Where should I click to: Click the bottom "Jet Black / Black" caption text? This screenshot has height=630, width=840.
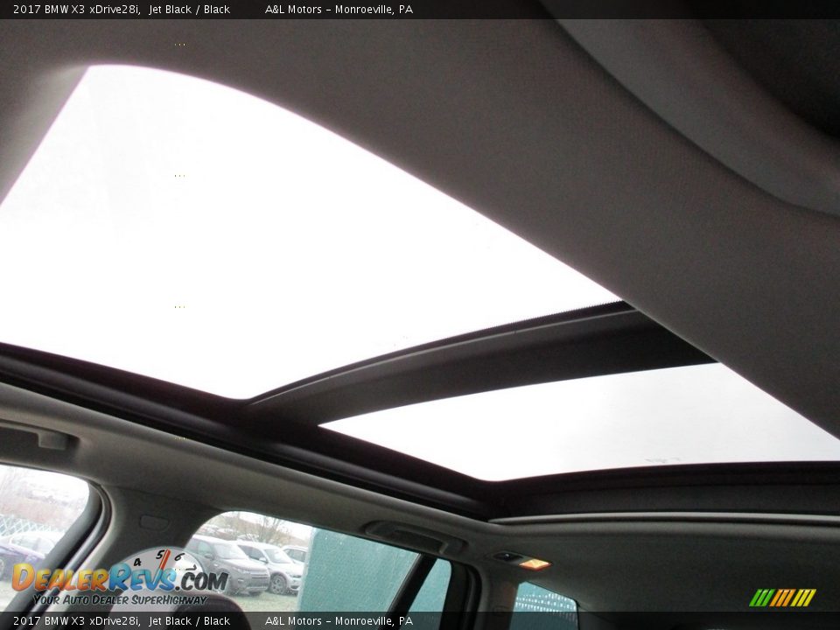pos(189,621)
